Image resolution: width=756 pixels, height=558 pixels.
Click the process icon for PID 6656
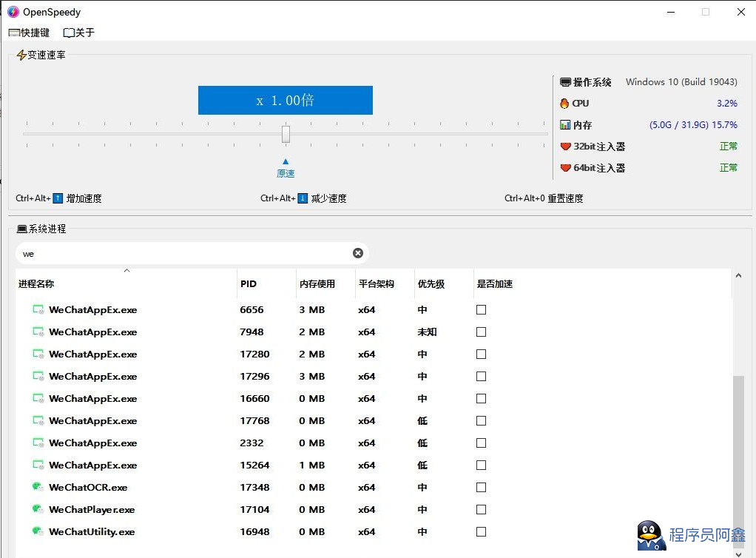(x=38, y=309)
